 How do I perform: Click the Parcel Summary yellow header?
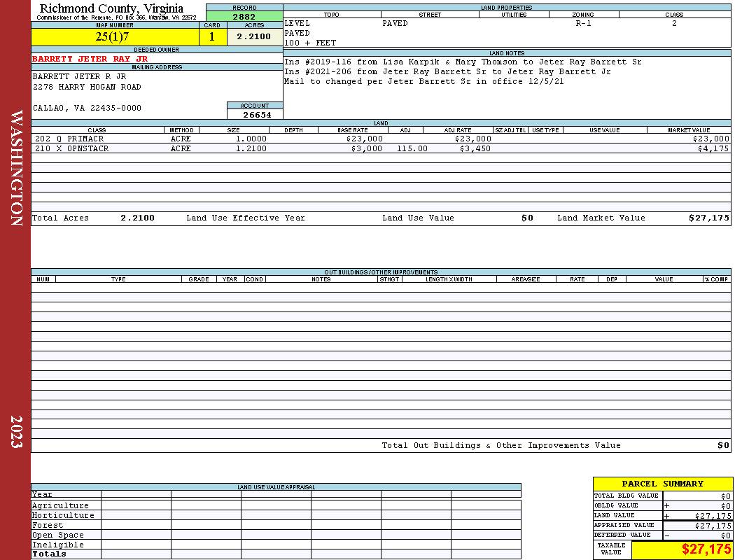[663, 484]
